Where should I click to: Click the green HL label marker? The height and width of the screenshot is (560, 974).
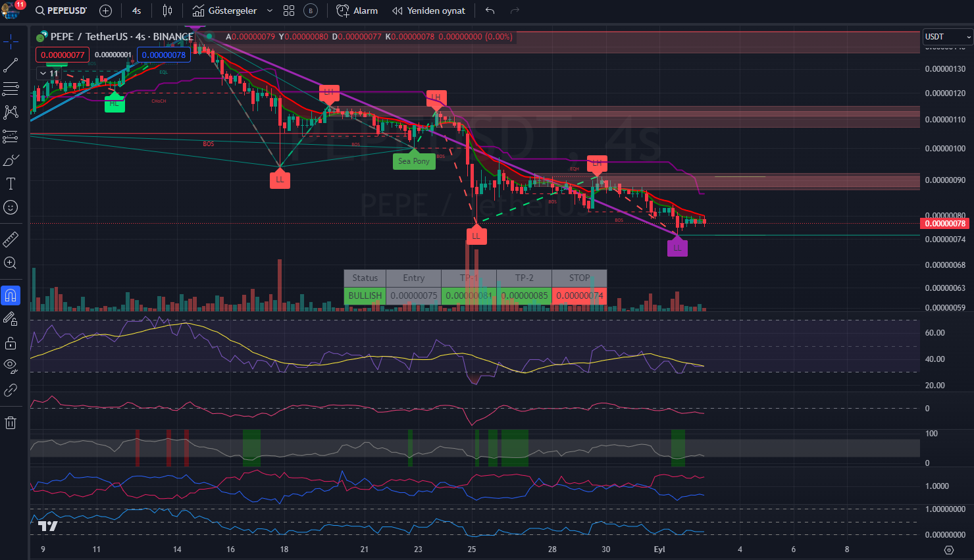click(115, 103)
